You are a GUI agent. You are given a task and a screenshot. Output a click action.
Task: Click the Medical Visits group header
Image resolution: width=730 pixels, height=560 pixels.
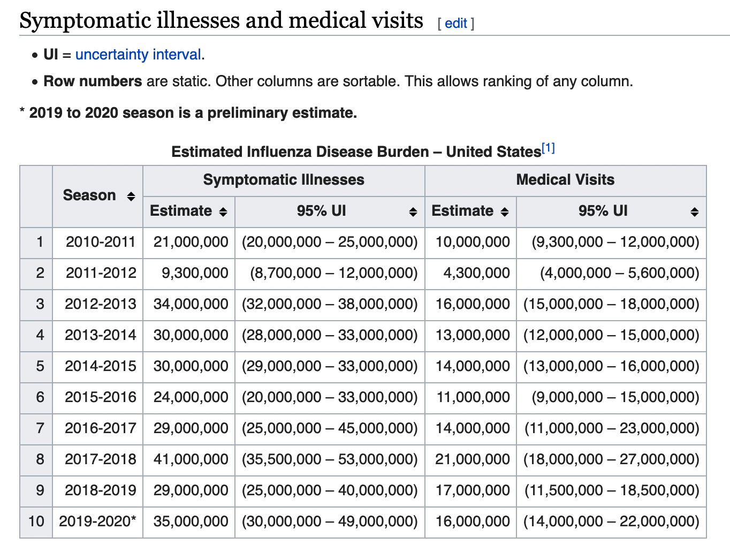565,180
